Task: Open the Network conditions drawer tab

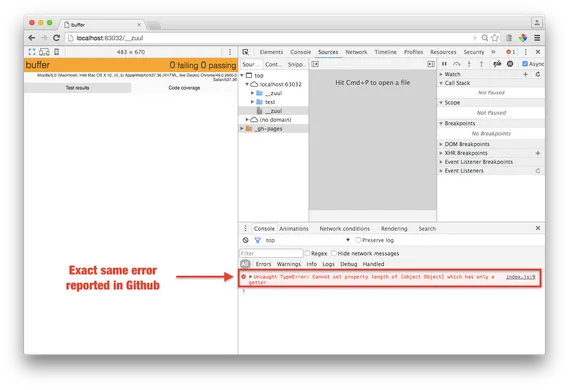Action: pyautogui.click(x=345, y=229)
